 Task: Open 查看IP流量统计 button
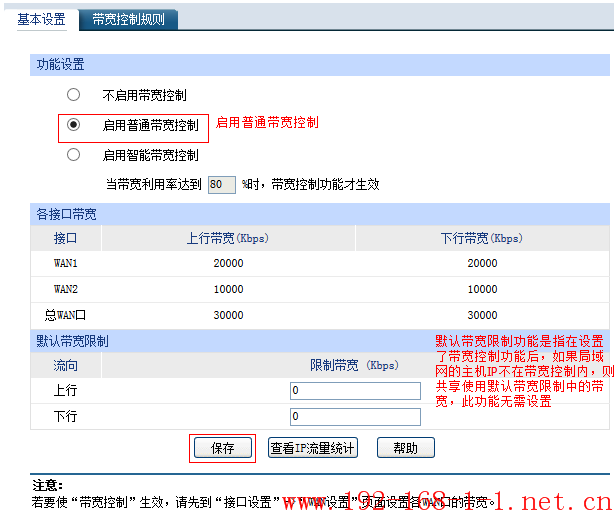pyautogui.click(x=313, y=448)
